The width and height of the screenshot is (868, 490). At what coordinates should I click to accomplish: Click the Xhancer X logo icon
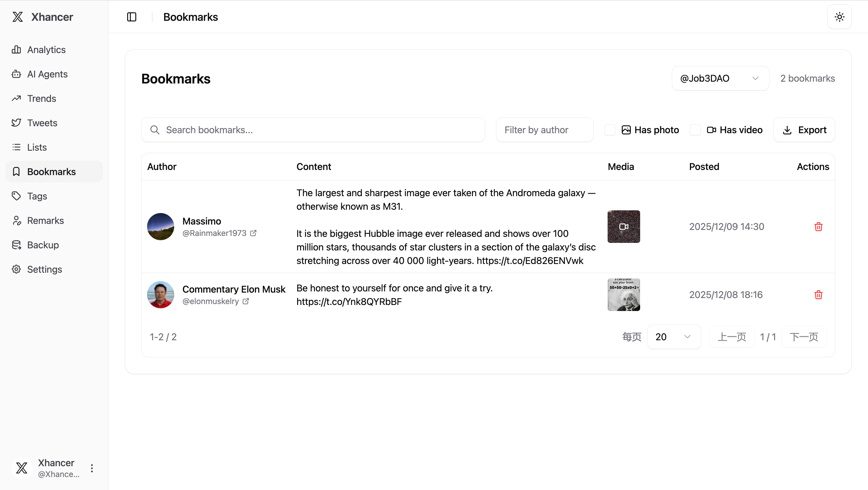pyautogui.click(x=17, y=17)
